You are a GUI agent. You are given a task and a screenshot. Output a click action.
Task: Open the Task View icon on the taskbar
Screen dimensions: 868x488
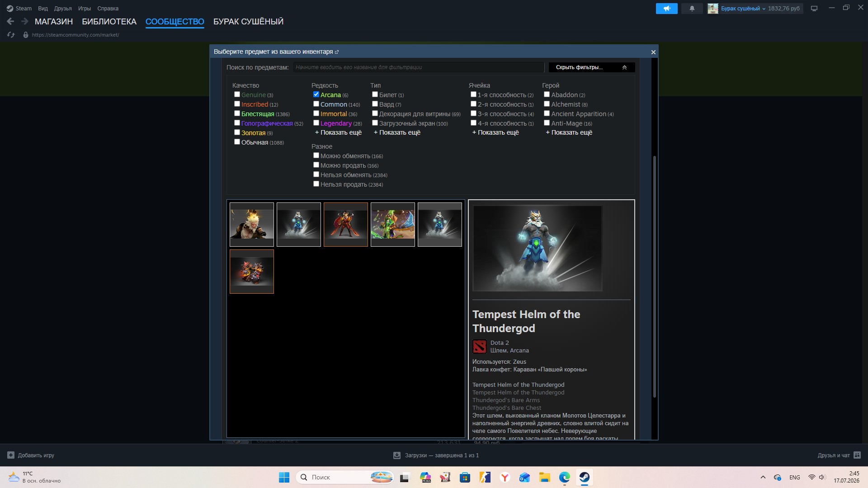405,477
